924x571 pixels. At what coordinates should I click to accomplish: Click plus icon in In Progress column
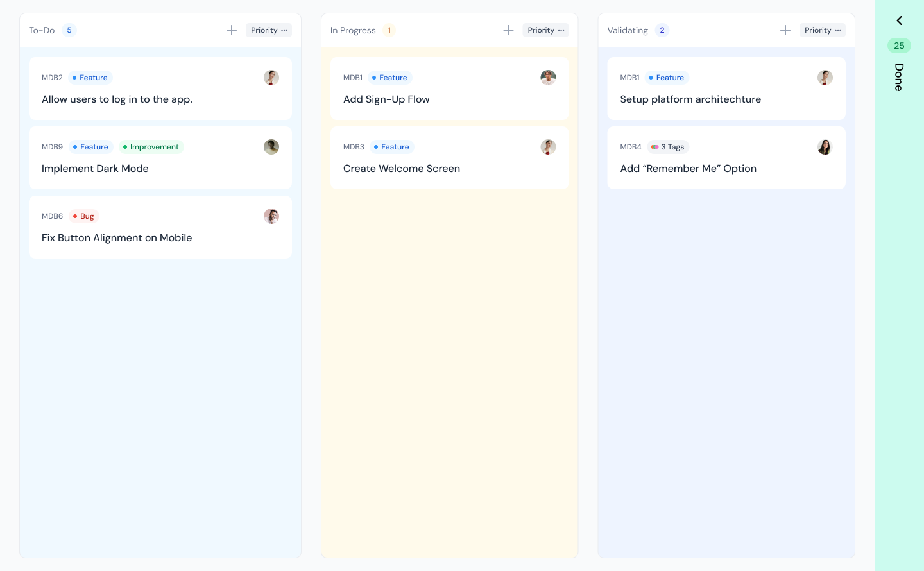pyautogui.click(x=508, y=30)
